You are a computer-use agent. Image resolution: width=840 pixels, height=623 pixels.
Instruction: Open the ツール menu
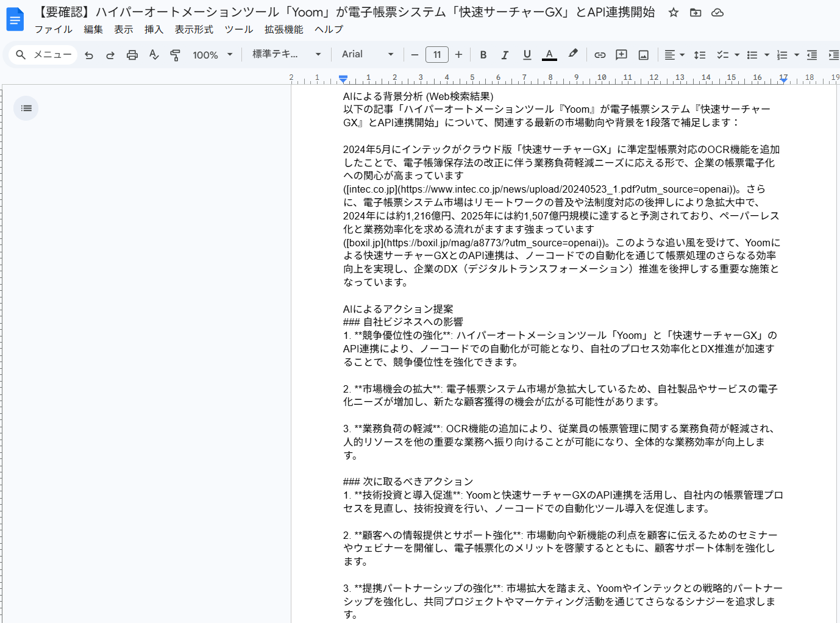click(239, 29)
